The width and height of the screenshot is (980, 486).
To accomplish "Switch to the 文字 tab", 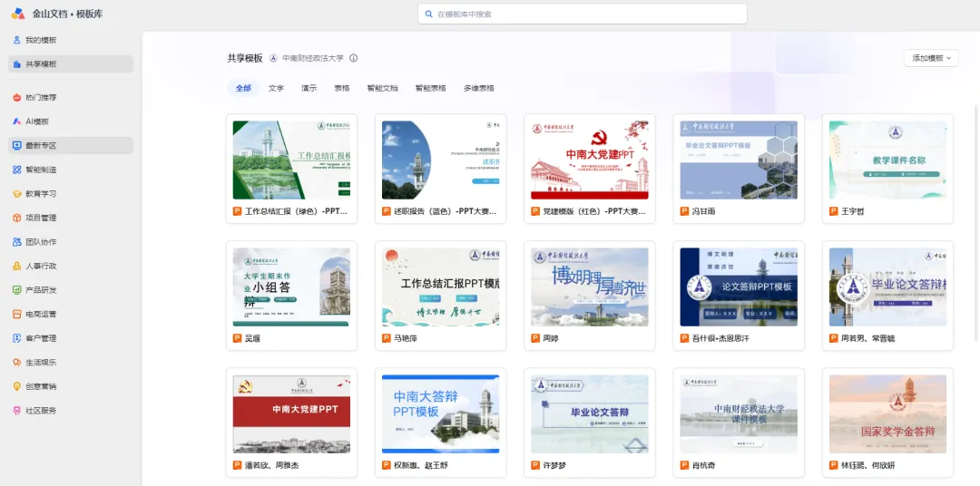I will [x=276, y=88].
